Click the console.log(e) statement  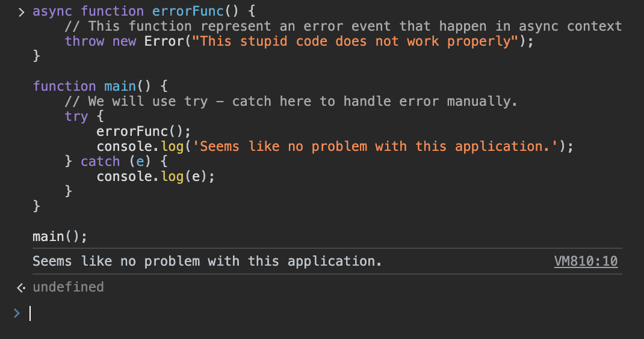[x=156, y=177]
